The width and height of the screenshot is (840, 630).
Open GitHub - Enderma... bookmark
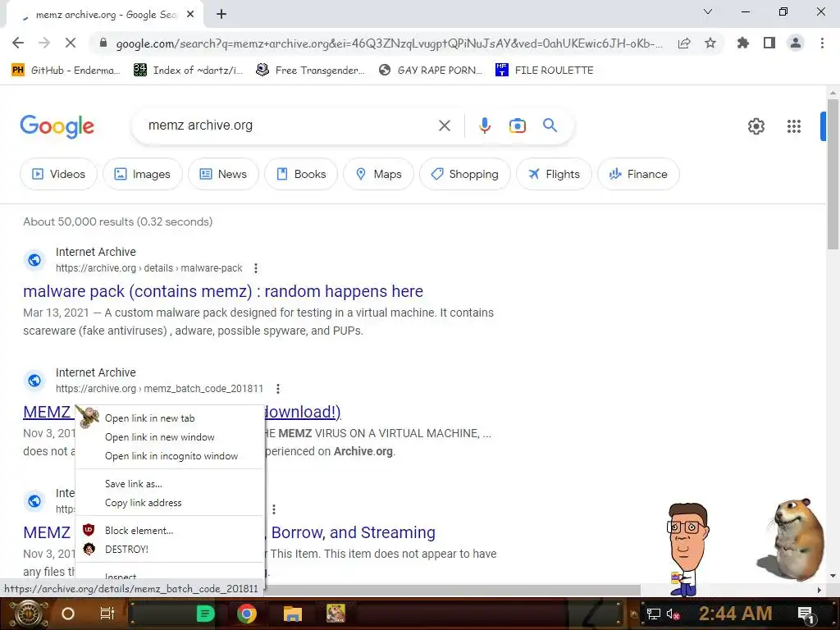pos(66,71)
